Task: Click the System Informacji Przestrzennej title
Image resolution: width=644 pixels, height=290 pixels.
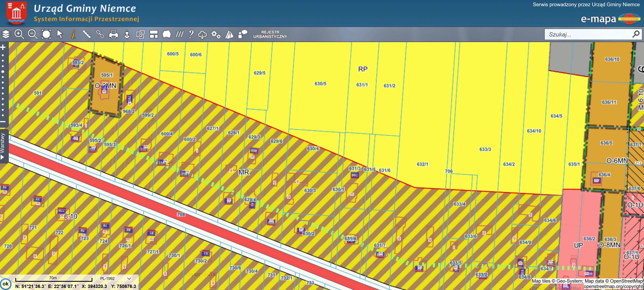Action: 86,19
